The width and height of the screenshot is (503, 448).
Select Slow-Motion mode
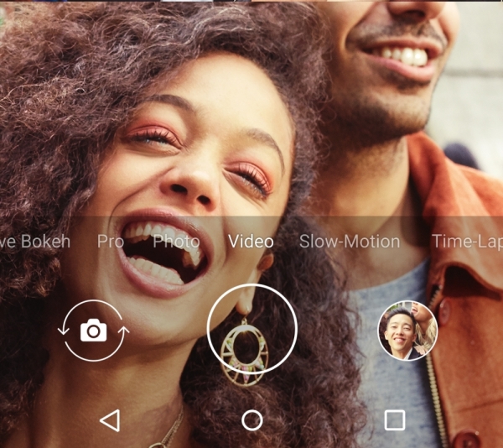[350, 242]
